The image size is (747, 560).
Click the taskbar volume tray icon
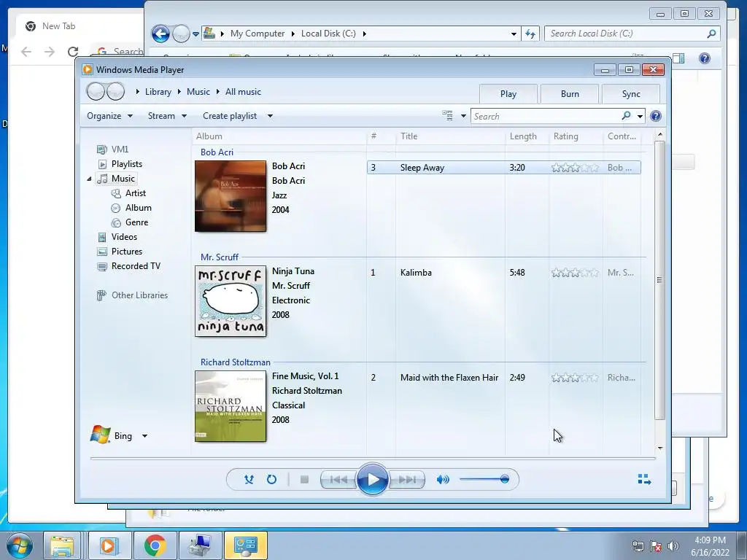pos(673,546)
